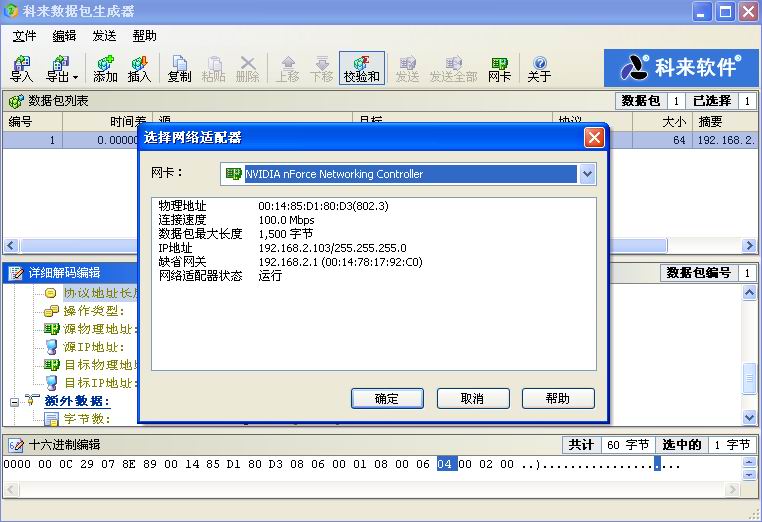Click the 复制 (Copy) toolbar icon
Screen dimensions: 762x522
[179, 69]
